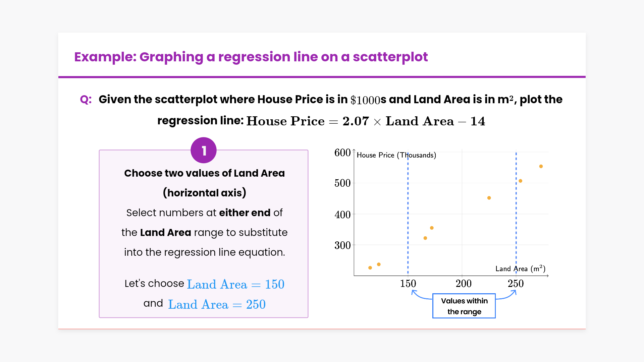Select the lowest-left orange data point
The image size is (644, 362).
pyautogui.click(x=370, y=268)
